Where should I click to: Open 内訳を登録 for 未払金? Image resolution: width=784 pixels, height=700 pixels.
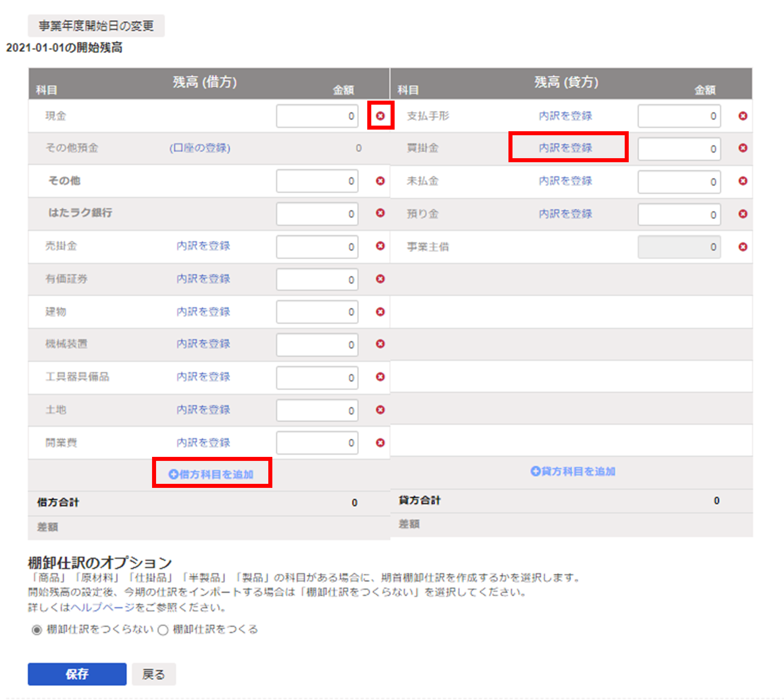[x=566, y=181]
